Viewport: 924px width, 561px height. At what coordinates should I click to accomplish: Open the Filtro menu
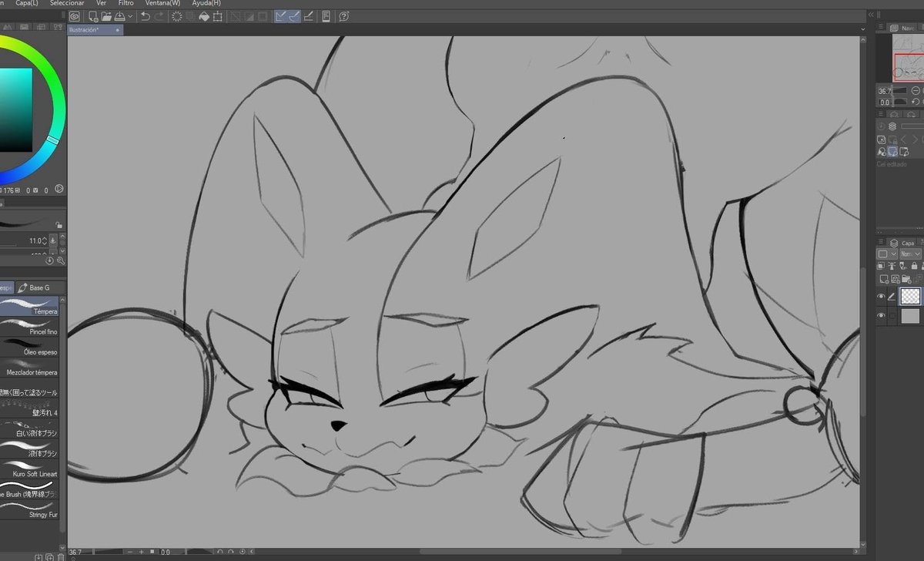(x=126, y=3)
